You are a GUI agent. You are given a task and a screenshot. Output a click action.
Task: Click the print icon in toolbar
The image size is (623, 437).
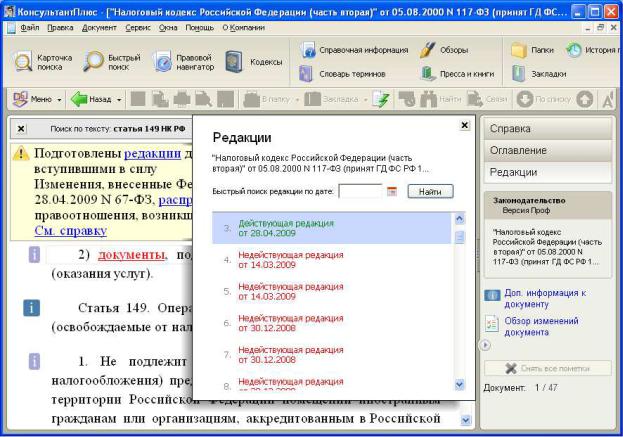point(181,99)
